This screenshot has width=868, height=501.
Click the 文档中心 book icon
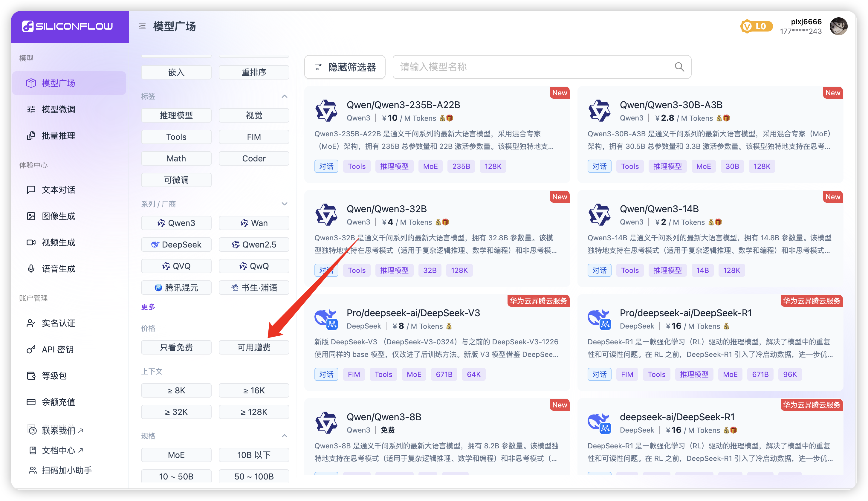coord(33,450)
